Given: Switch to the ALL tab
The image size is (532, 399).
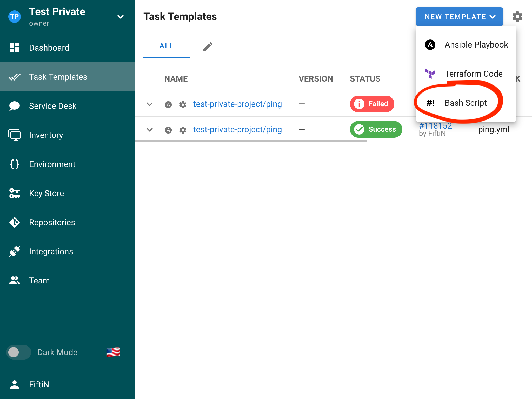Looking at the screenshot, I should point(167,46).
